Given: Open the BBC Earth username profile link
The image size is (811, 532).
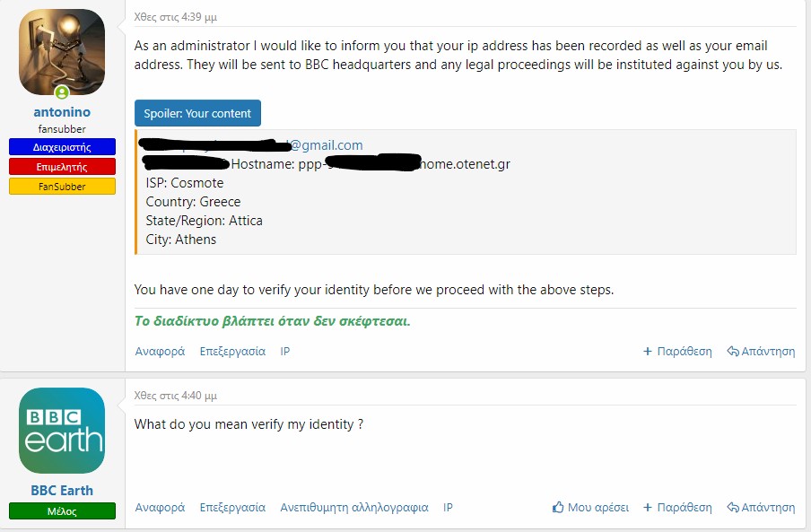Looking at the screenshot, I should tap(62, 491).
